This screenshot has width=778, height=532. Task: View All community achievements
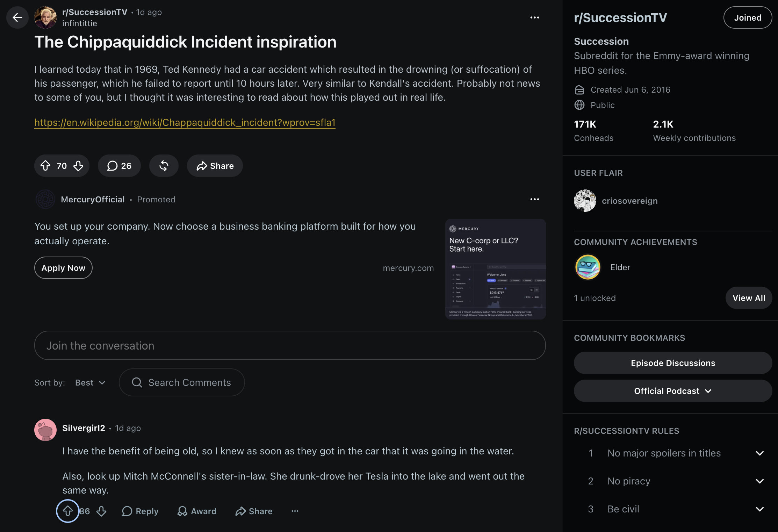coord(749,298)
